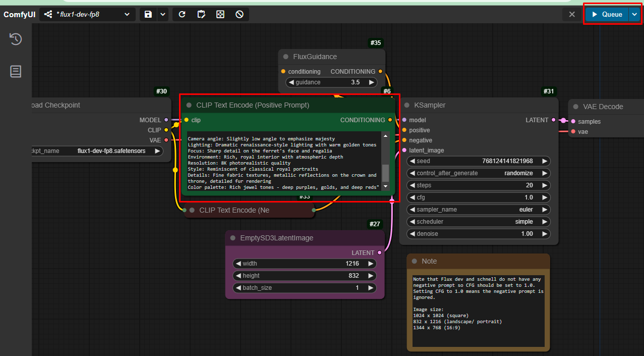This screenshot has height=356, width=644.
Task: Open the flux1-dev-fp8 workflow menu
Action: click(86, 14)
